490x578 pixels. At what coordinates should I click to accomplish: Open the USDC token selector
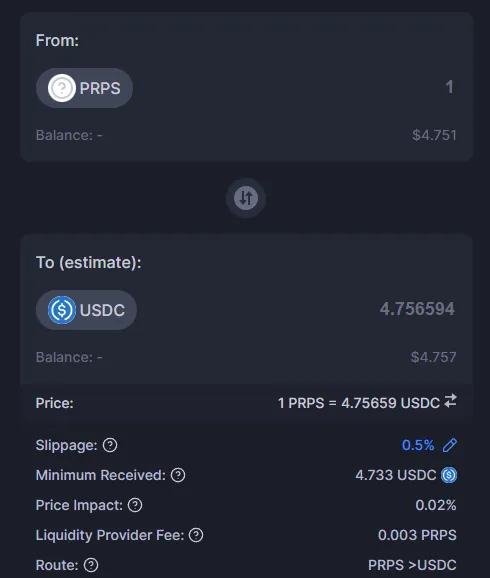(x=86, y=310)
